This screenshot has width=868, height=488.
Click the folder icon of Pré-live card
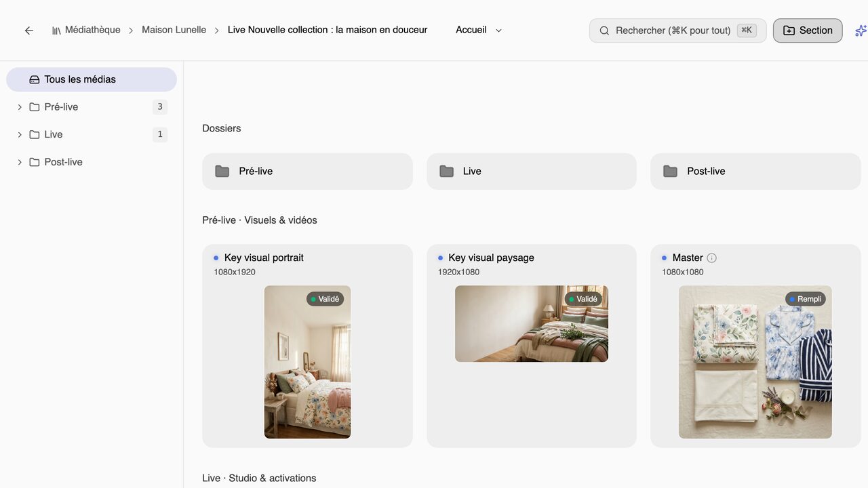pyautogui.click(x=222, y=171)
